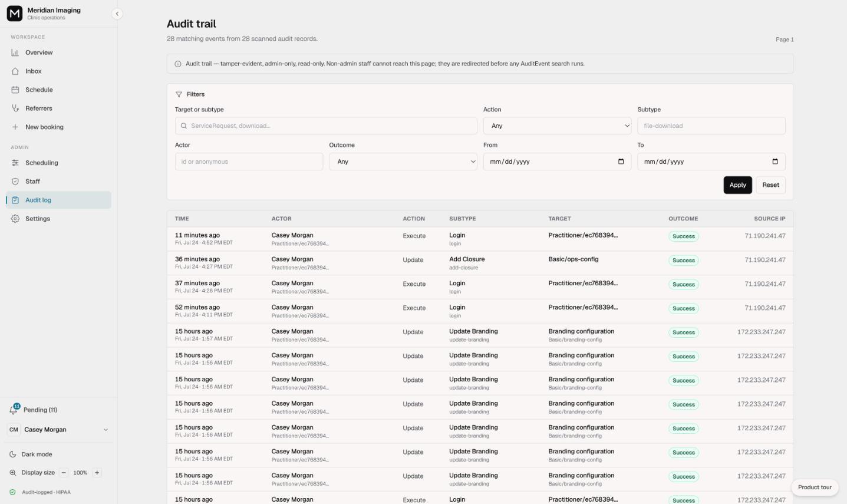Click the admin Scheduling sliders icon
Screen dimensions: 847x504
(x=15, y=163)
